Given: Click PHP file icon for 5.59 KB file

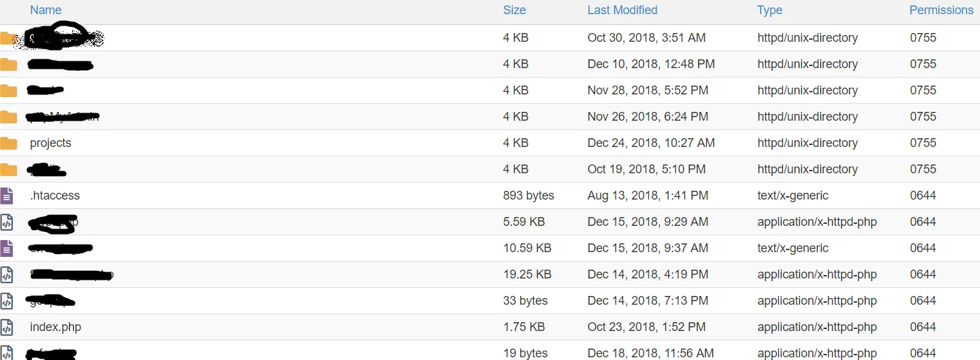Looking at the screenshot, I should point(7,222).
